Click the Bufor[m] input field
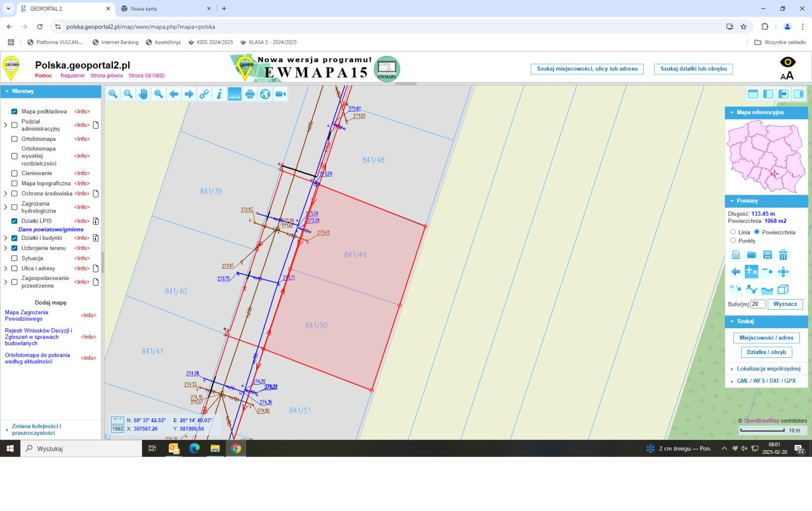 [758, 304]
